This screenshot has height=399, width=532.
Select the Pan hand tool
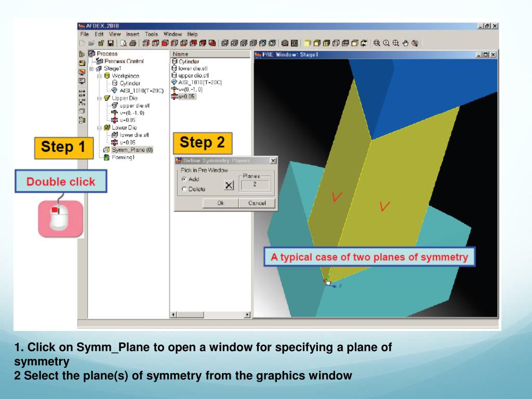pyautogui.click(x=405, y=43)
